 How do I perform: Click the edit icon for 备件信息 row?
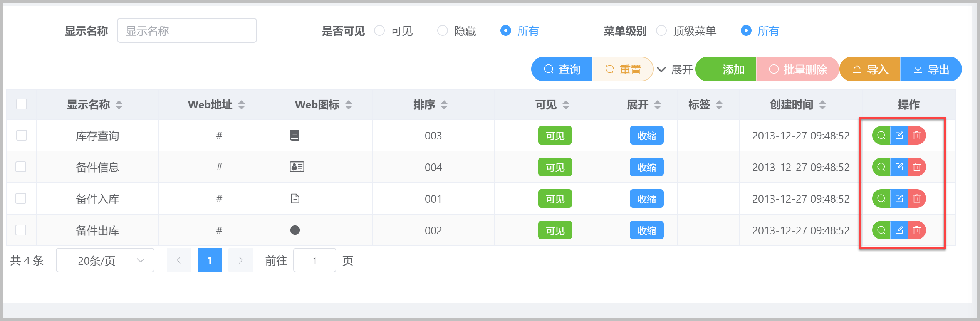(899, 167)
